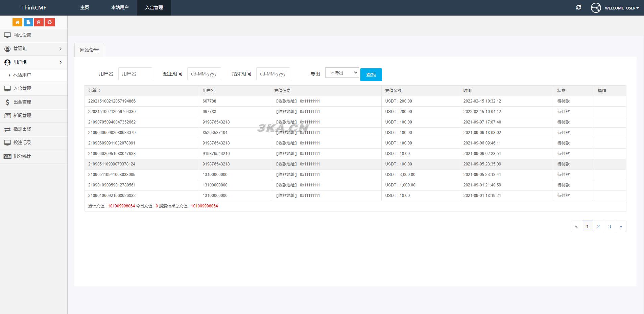Screen dimensions: 644x314
Task: Go to page 3 of results
Action: tap(610, 226)
